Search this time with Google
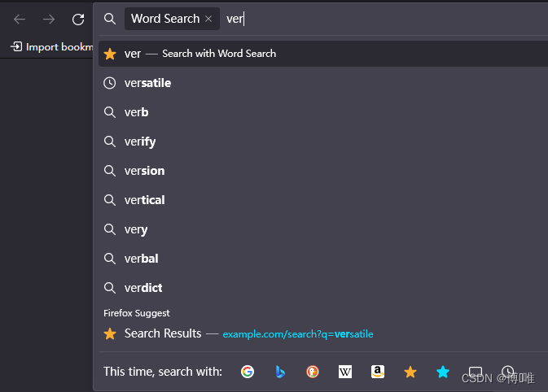 [x=248, y=372]
